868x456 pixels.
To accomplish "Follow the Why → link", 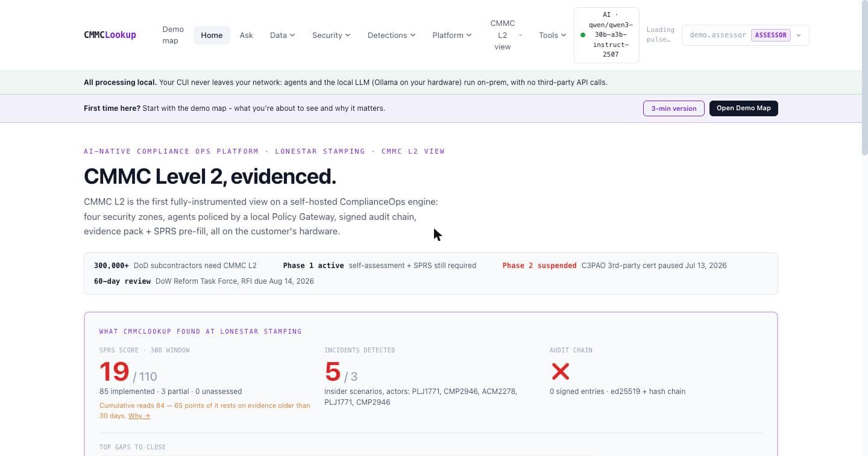I will pyautogui.click(x=139, y=416).
